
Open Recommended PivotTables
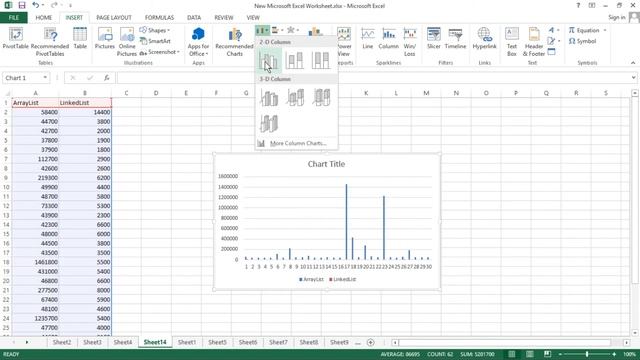click(x=50, y=42)
